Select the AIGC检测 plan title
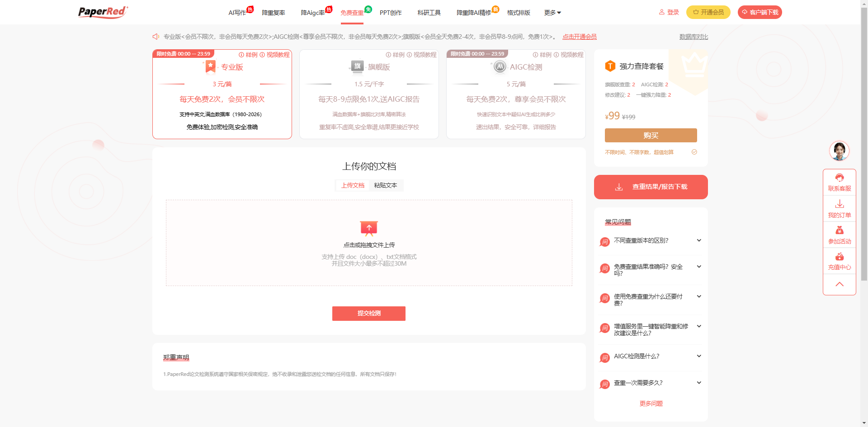Screen dimensions: 868x427 (x=526, y=67)
